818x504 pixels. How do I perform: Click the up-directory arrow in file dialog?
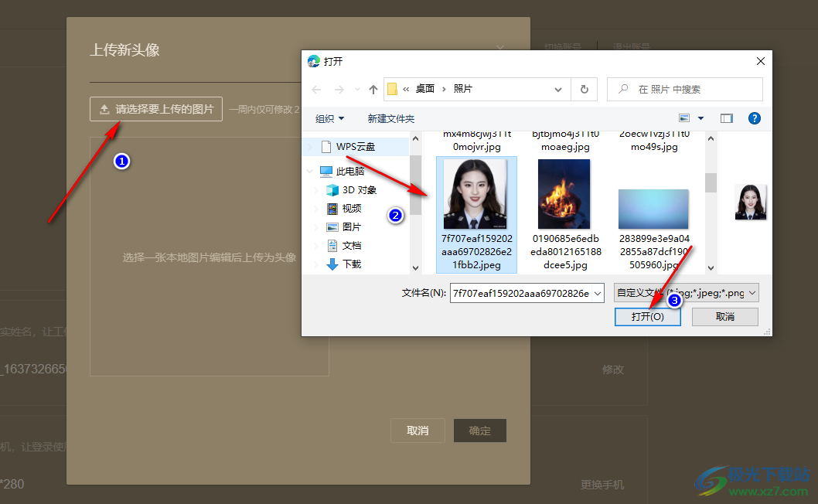click(373, 90)
